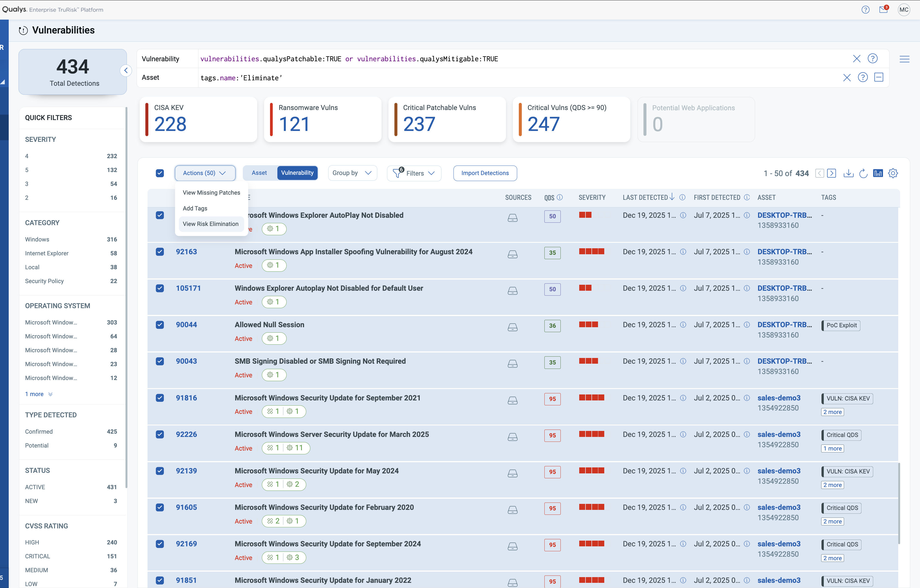920x588 pixels.
Task: Open QID 91816 link
Action: pos(186,398)
